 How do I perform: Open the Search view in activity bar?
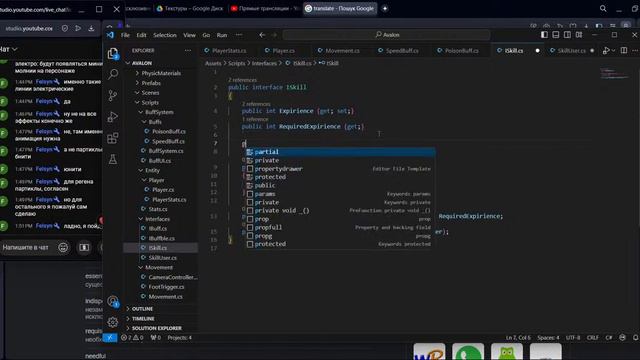click(x=113, y=74)
